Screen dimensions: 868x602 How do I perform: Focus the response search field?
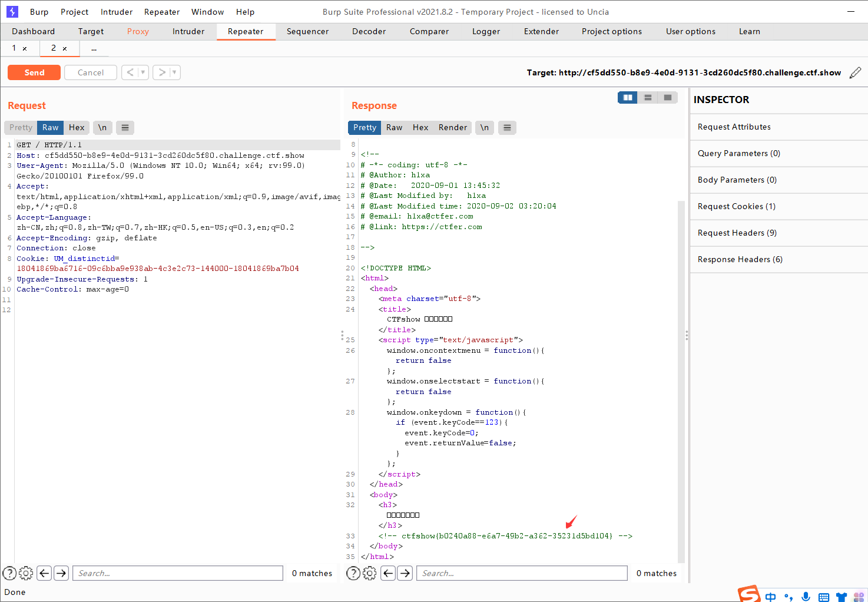tap(522, 573)
